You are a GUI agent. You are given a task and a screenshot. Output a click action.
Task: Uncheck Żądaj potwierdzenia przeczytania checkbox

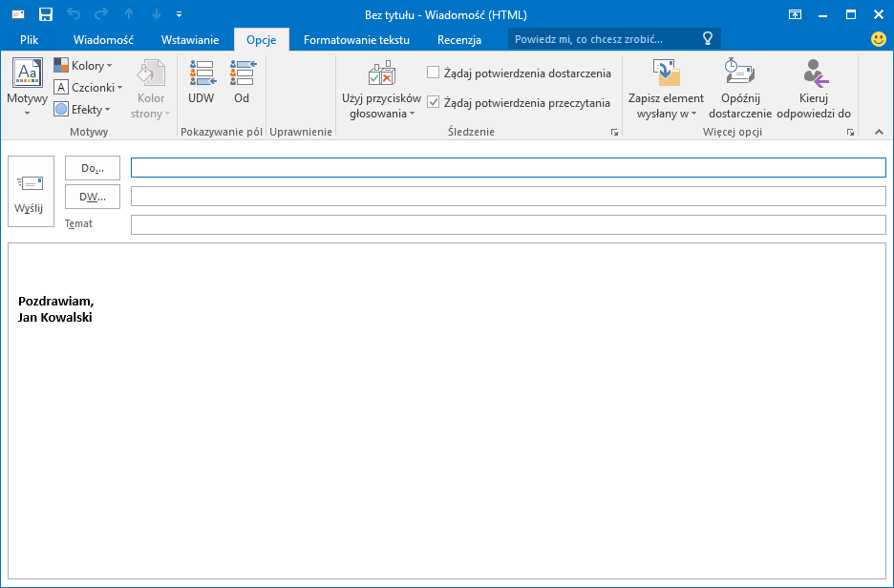434,102
